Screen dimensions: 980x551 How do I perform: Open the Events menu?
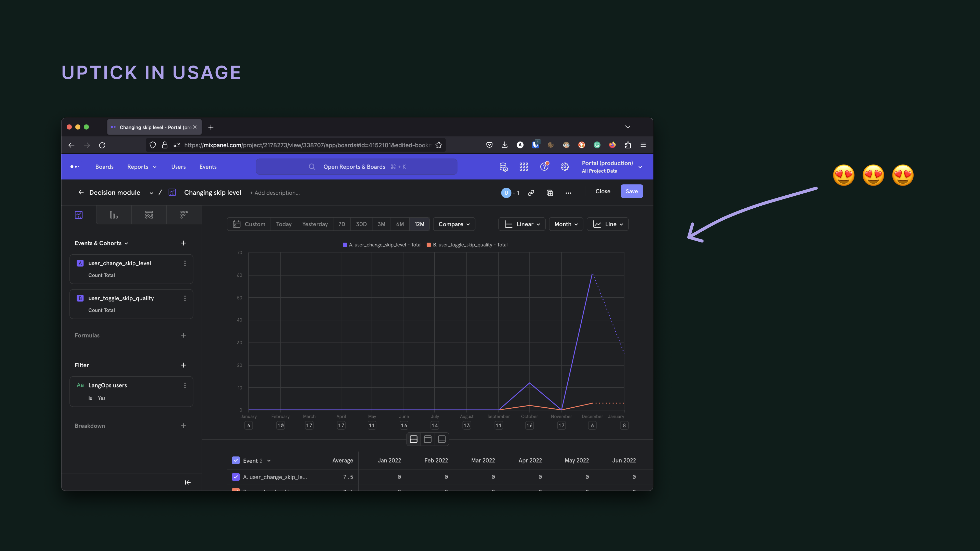[x=208, y=167]
